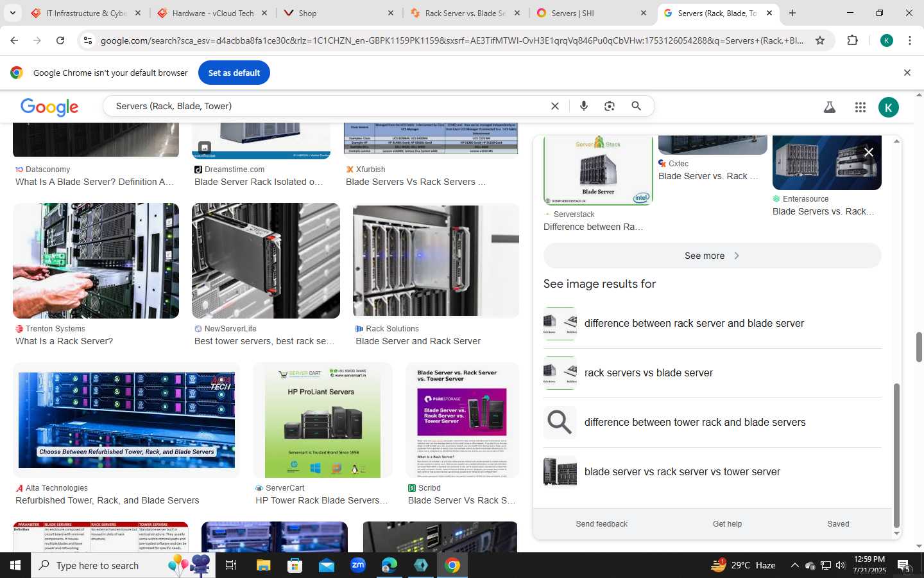Click 'Blade Server Rack Isolated' Dreamstime title
The height and width of the screenshot is (578, 924).
point(259,182)
